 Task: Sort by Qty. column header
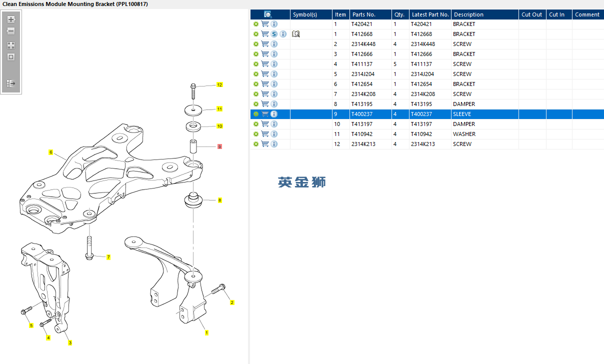point(400,14)
